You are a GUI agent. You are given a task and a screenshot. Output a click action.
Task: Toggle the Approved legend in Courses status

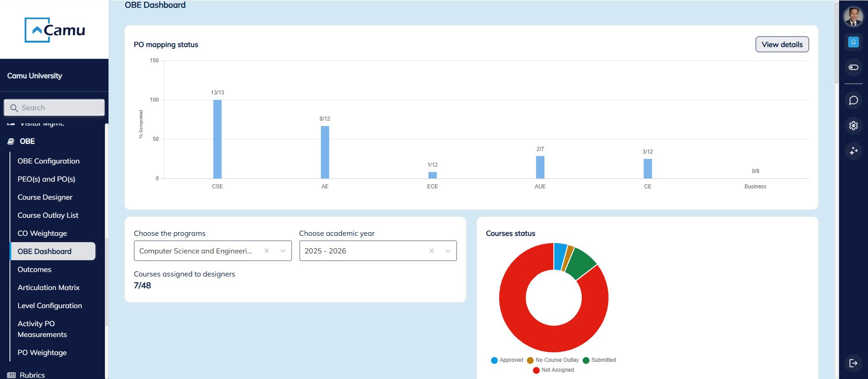507,360
